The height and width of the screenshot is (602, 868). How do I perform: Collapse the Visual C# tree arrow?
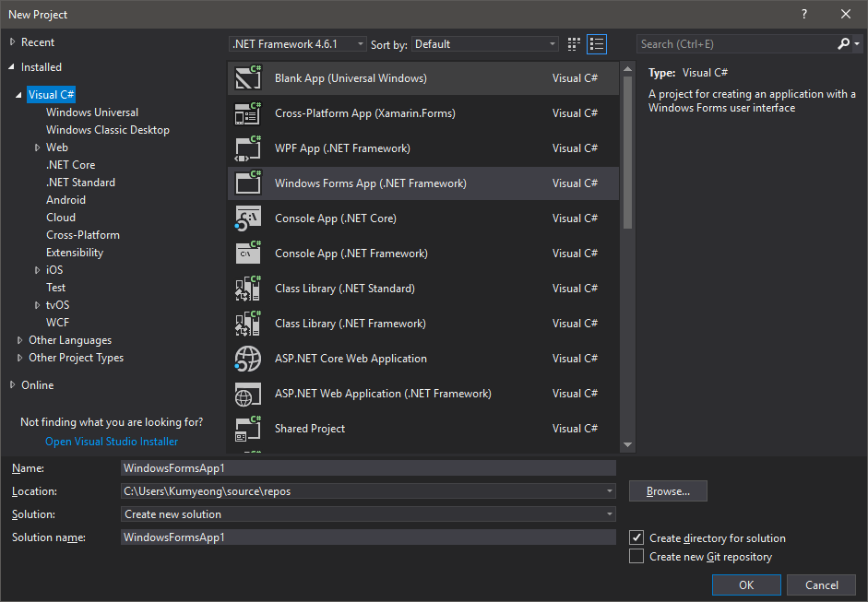[x=18, y=95]
